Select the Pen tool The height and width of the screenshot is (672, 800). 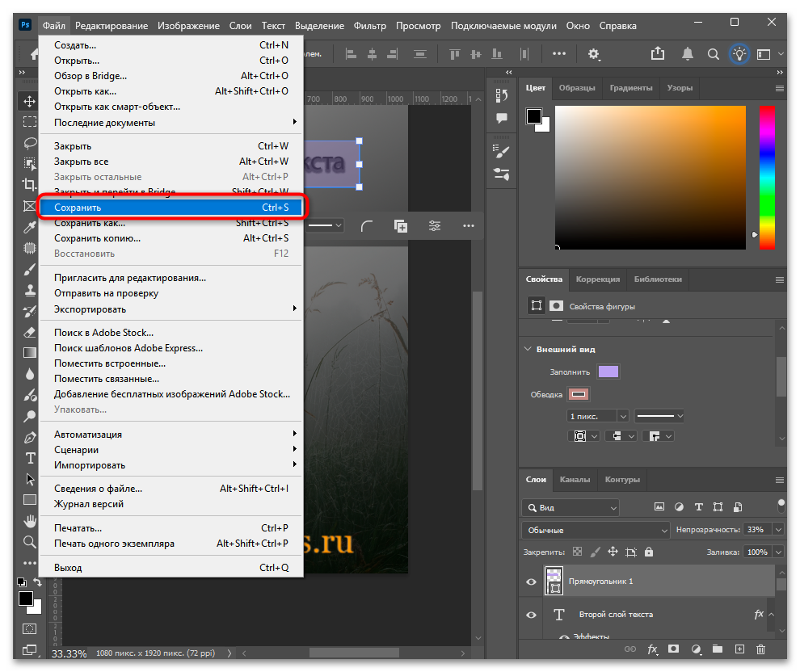(x=30, y=438)
